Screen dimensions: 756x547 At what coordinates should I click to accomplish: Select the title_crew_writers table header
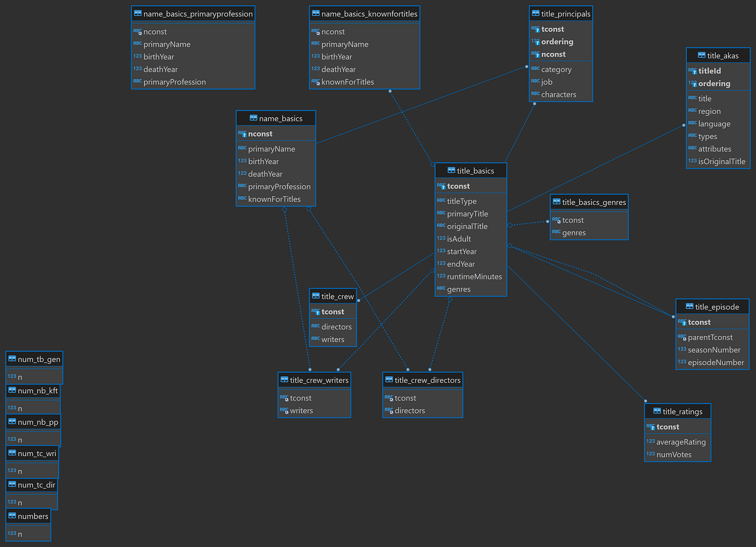pyautogui.click(x=314, y=380)
